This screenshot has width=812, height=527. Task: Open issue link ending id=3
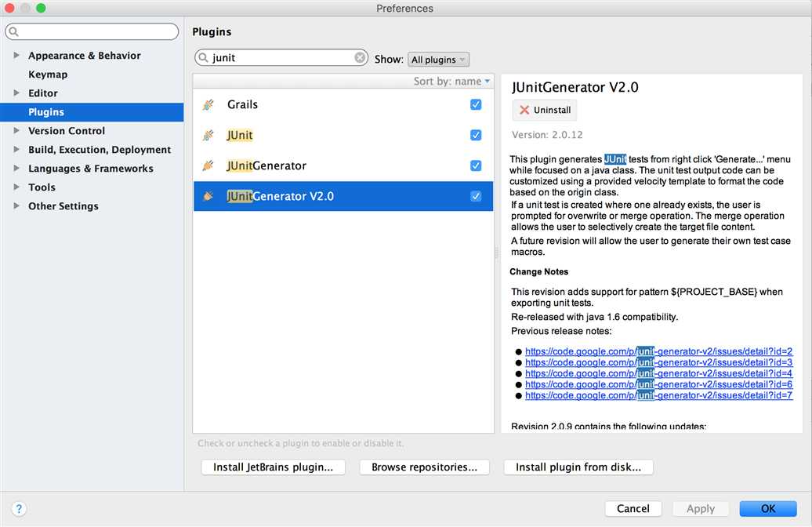658,362
